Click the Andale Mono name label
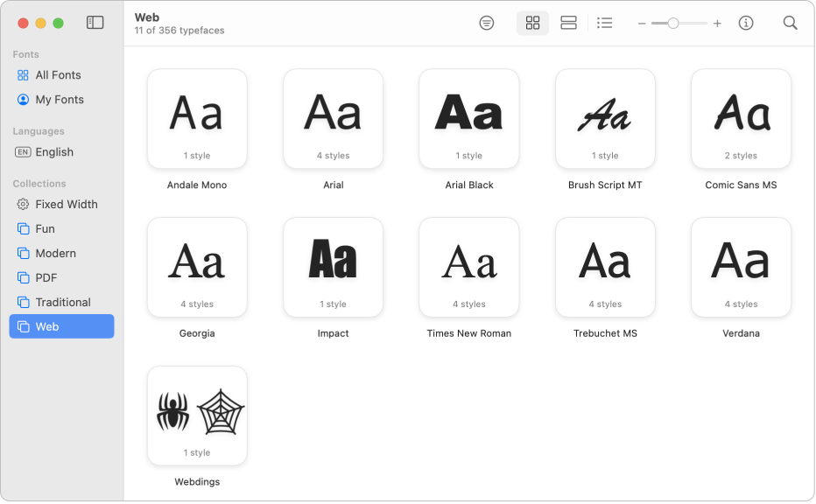The width and height of the screenshot is (816, 504). pos(197,185)
